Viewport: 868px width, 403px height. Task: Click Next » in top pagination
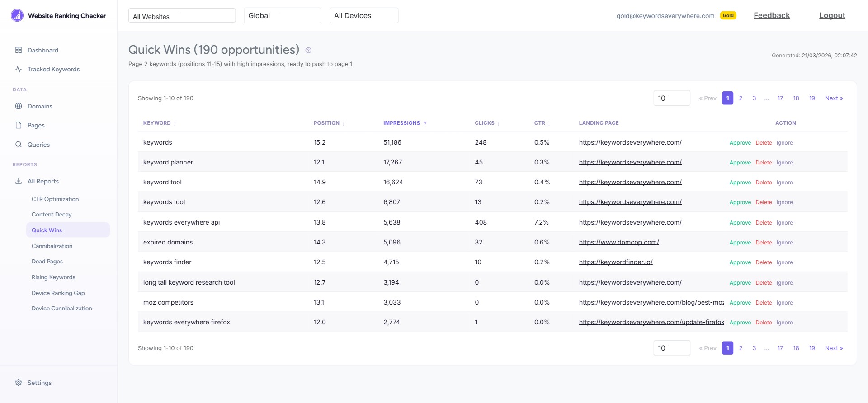coord(834,98)
